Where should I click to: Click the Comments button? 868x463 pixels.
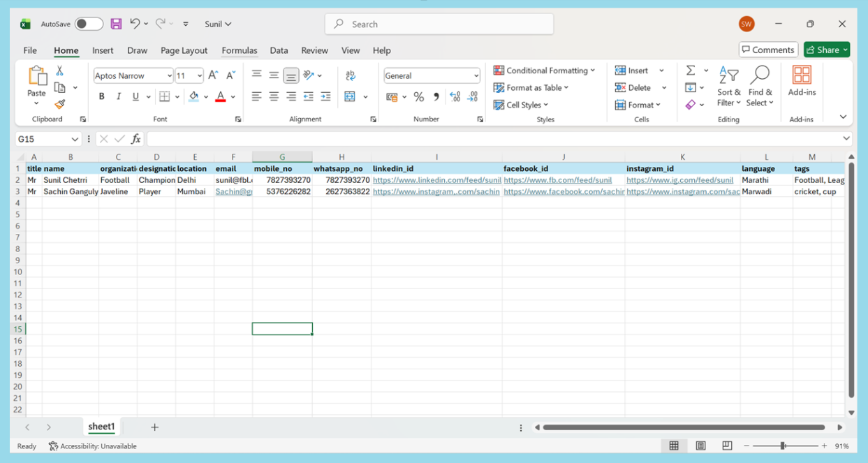tap(767, 50)
